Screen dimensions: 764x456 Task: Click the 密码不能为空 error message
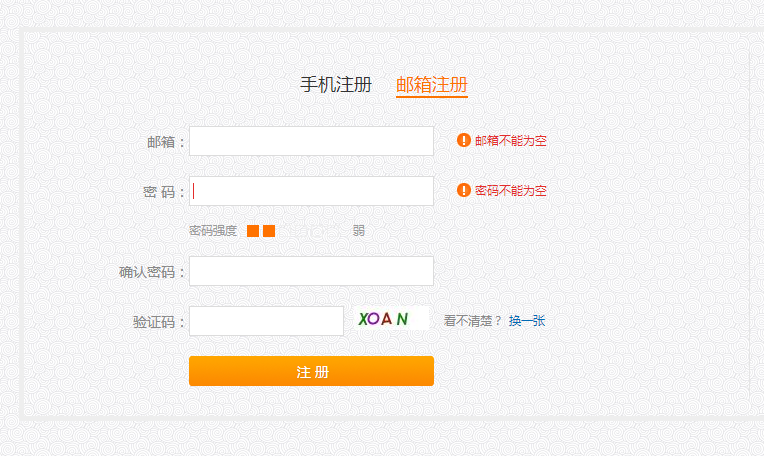coord(511,190)
